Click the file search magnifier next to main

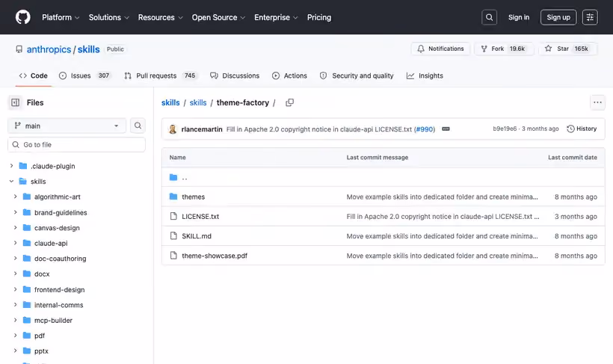[x=138, y=126]
